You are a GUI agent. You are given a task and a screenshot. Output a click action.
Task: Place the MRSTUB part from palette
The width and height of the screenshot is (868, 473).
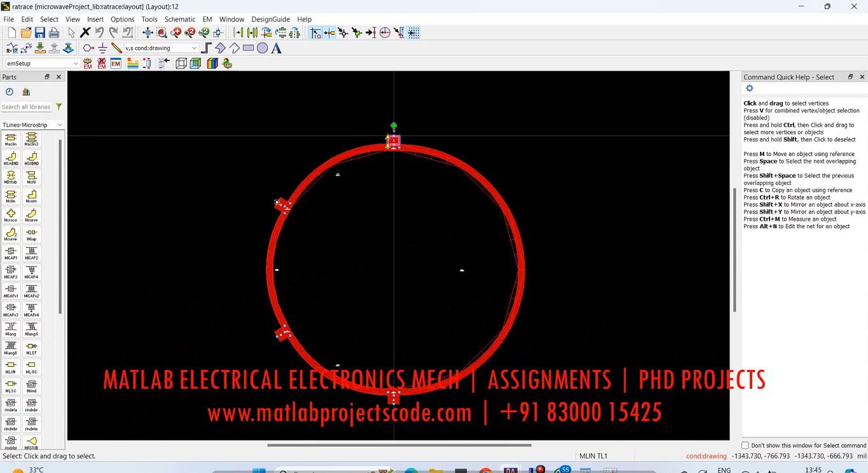pyautogui.click(x=31, y=442)
